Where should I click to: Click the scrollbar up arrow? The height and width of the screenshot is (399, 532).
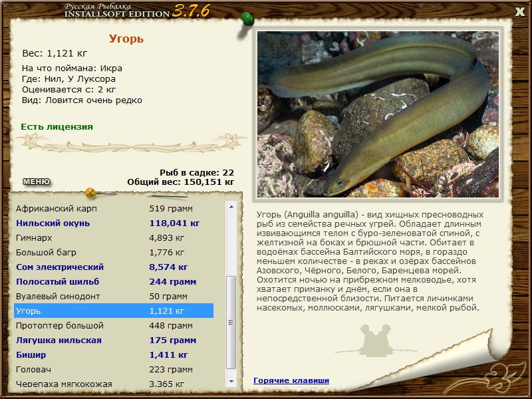tap(231, 207)
